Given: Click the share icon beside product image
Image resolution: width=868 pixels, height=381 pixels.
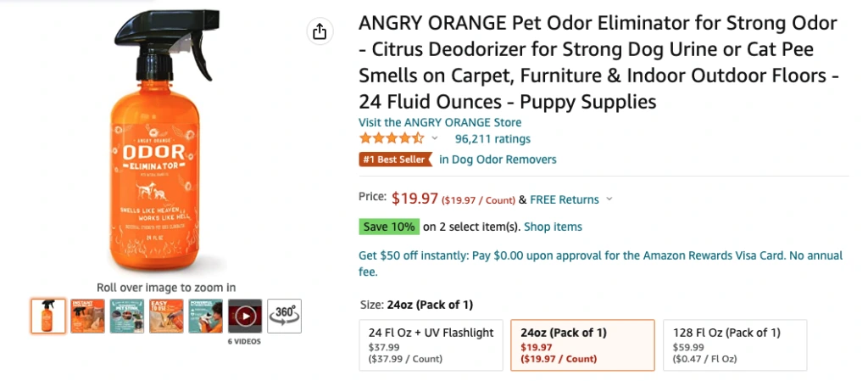Looking at the screenshot, I should tap(319, 32).
